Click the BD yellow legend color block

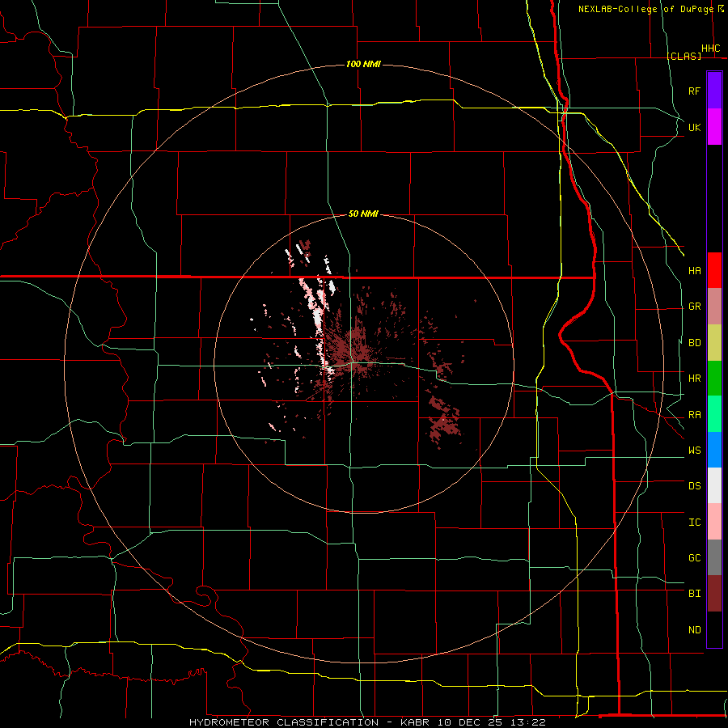point(714,343)
